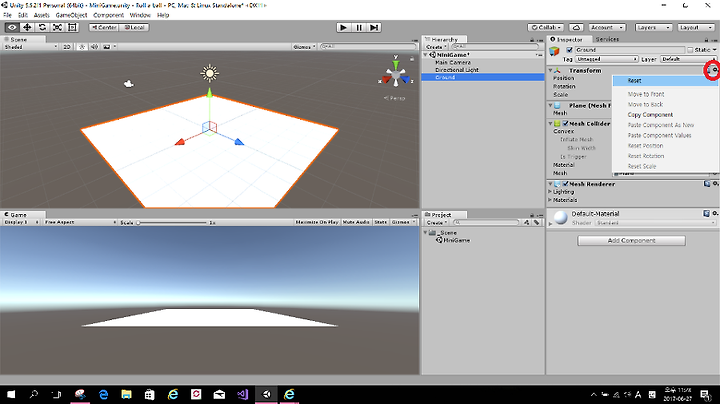Image resolution: width=720 pixels, height=404 pixels.
Task: Open the Tag Untagged dropdown
Action: click(x=607, y=59)
